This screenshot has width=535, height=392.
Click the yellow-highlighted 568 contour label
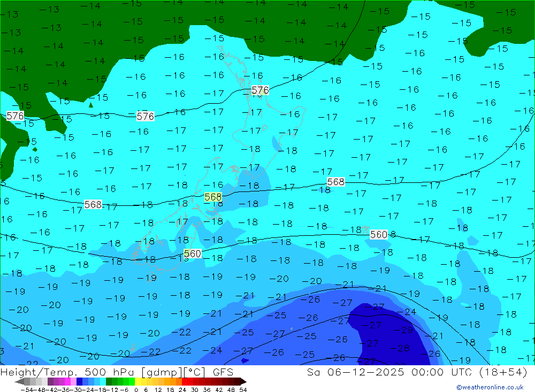coord(213,197)
